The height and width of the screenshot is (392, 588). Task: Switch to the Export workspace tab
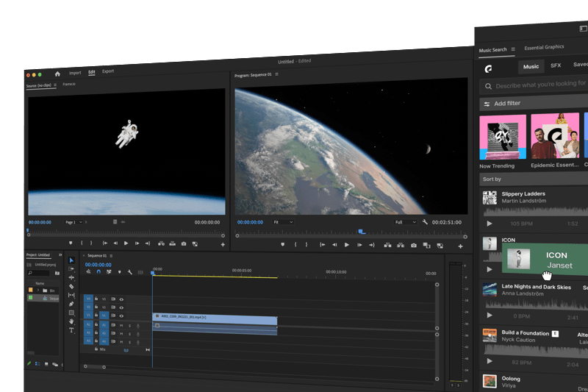[108, 71]
